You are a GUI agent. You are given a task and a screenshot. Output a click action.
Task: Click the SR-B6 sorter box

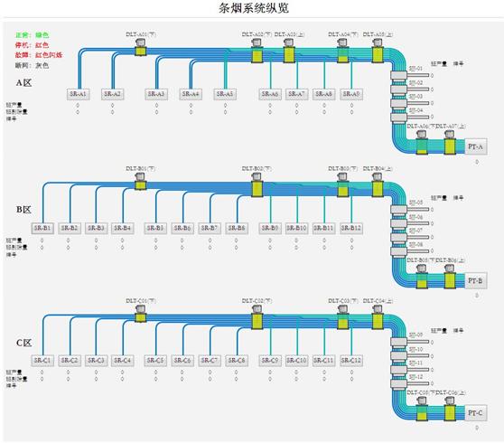[x=182, y=228]
